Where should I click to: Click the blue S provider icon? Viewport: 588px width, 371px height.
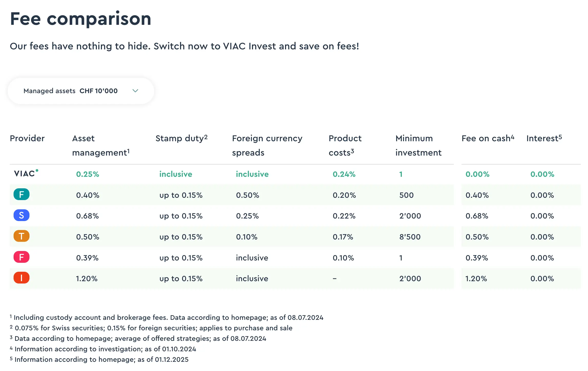tap(22, 215)
